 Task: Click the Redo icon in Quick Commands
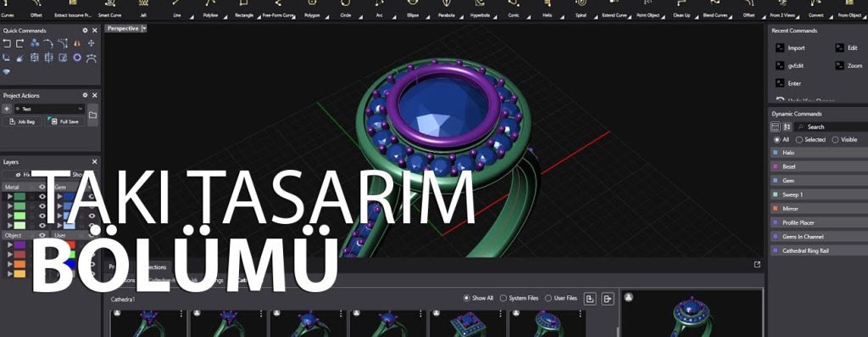[x=20, y=43]
